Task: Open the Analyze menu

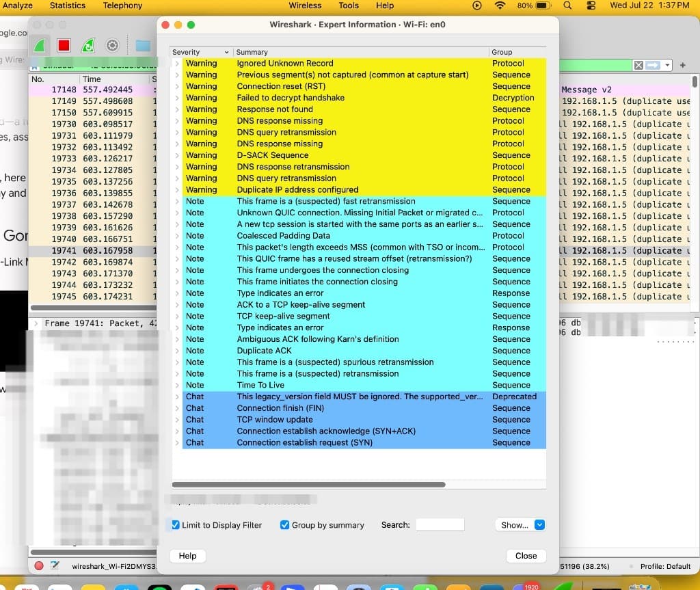Action: pyautogui.click(x=17, y=5)
